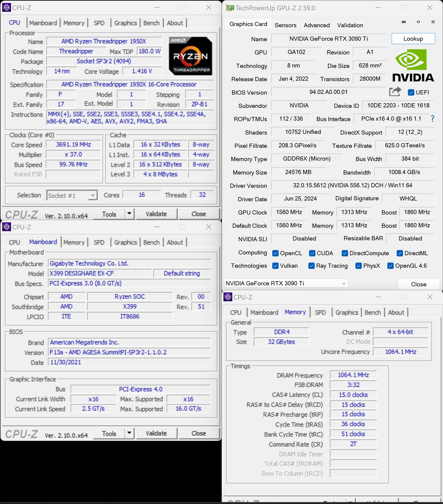Image resolution: width=443 pixels, height=504 pixels.
Task: Click the Ryzen Threadripper logo image
Action: (x=190, y=56)
